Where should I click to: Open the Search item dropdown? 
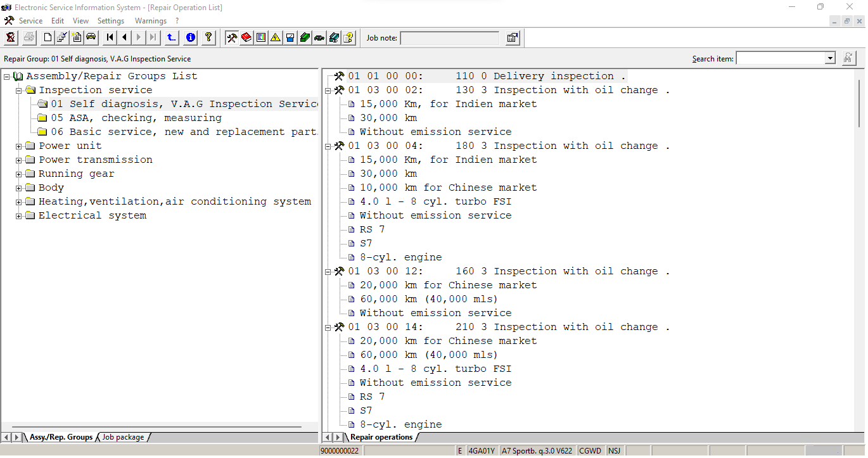pyautogui.click(x=831, y=58)
